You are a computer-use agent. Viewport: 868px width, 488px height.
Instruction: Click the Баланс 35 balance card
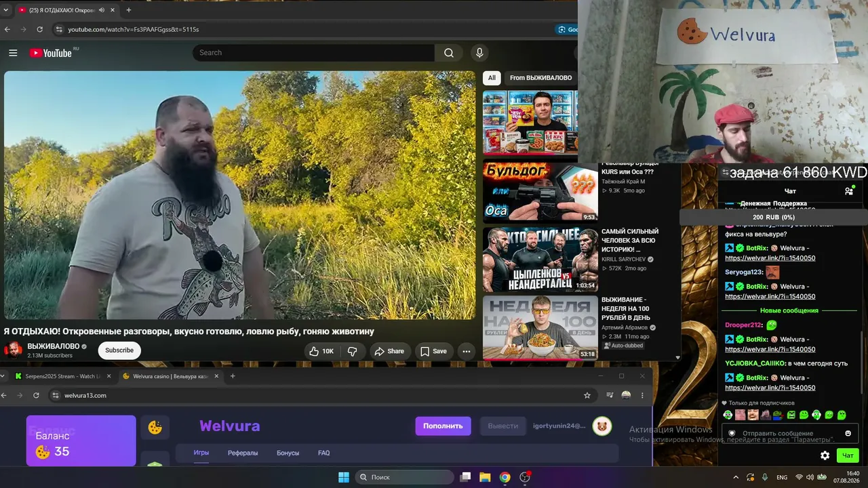point(81,441)
